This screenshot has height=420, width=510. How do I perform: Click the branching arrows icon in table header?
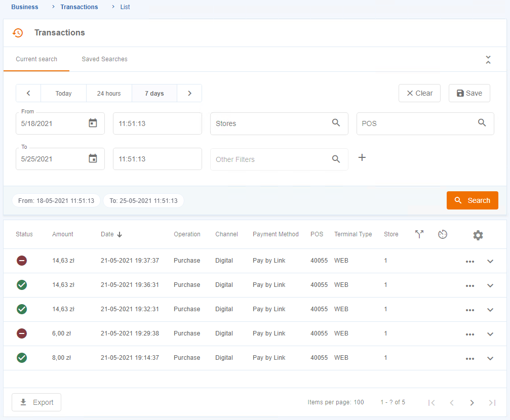click(418, 234)
